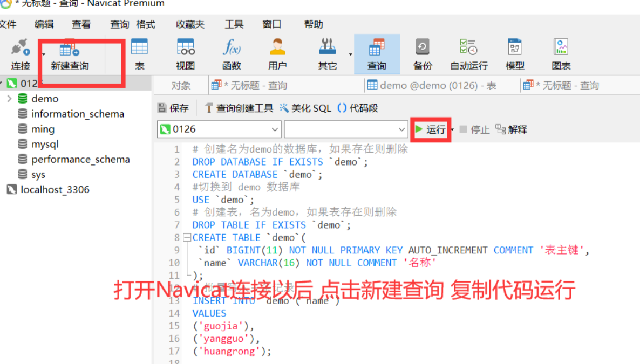Click line 2 DROP DATABASE statement
This screenshot has width=640, height=364.
coord(280,162)
